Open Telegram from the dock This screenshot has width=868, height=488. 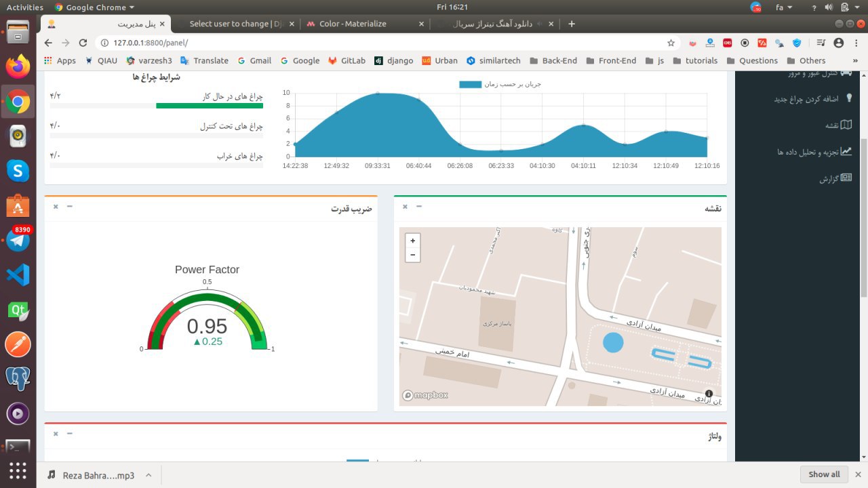coord(18,240)
